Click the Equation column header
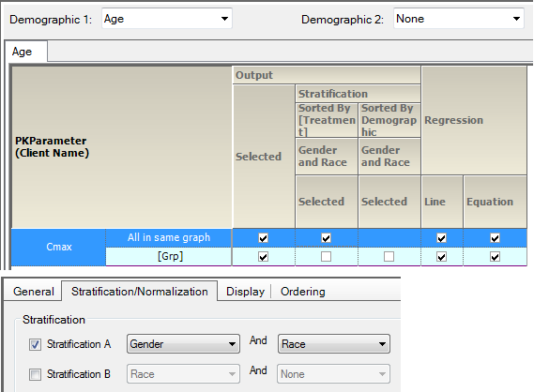Image resolution: width=534 pixels, height=392 pixels. [x=496, y=202]
